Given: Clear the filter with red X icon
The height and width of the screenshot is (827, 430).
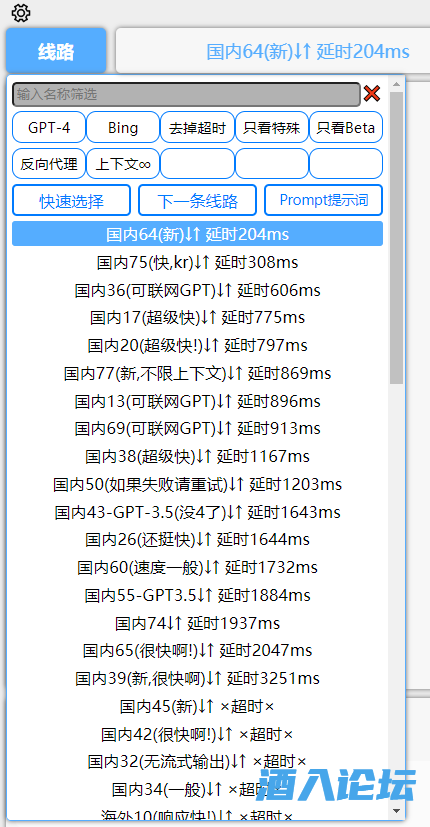Looking at the screenshot, I should 372,94.
